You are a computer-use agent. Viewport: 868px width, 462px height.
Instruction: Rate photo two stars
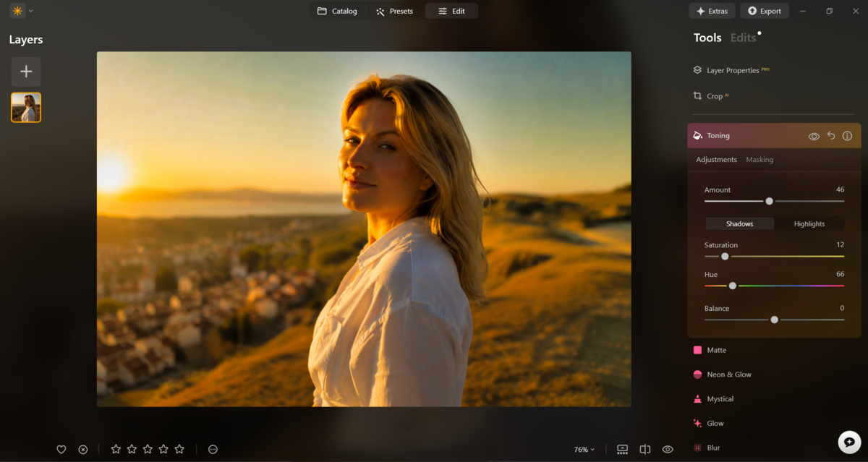point(132,449)
